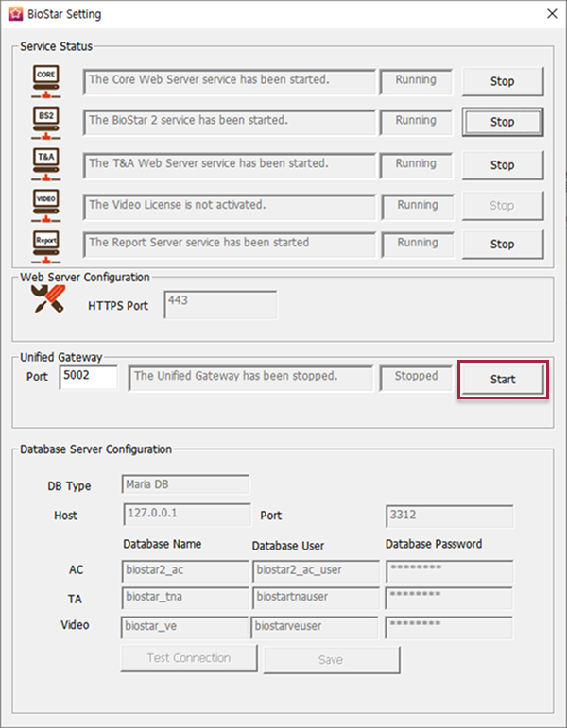The width and height of the screenshot is (567, 728).
Task: Click the AC database name biostar2_ac field
Action: (x=185, y=571)
